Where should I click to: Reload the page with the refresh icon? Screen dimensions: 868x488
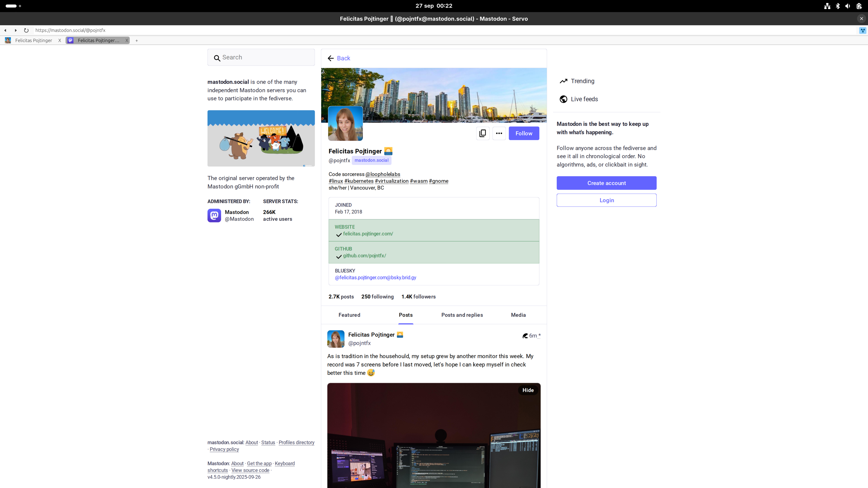pyautogui.click(x=26, y=30)
